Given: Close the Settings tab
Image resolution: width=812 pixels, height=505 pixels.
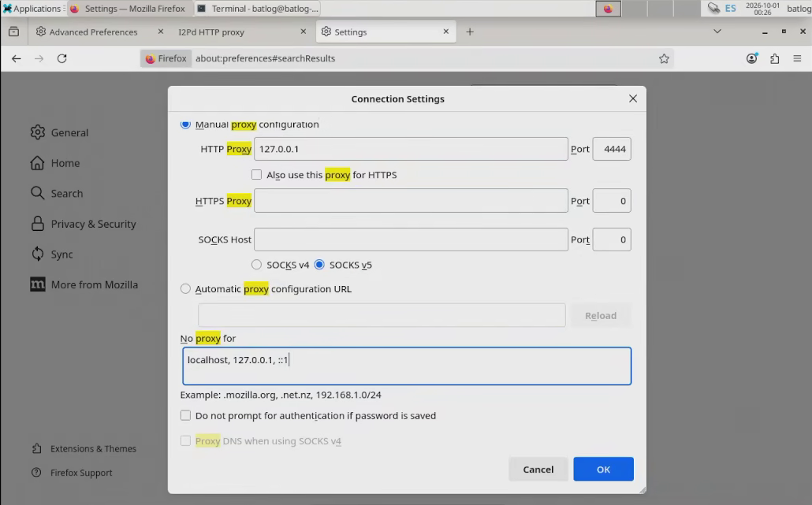Looking at the screenshot, I should [x=446, y=32].
